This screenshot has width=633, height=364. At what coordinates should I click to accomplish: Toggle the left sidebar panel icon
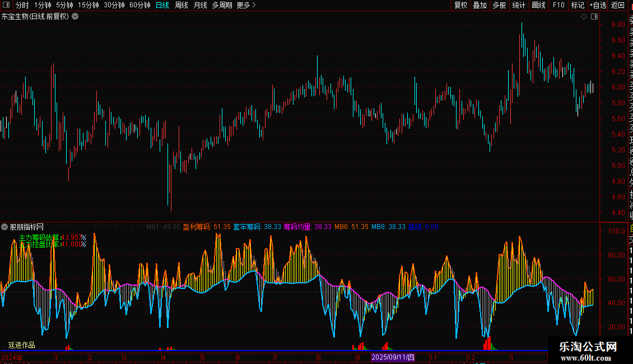6,5
